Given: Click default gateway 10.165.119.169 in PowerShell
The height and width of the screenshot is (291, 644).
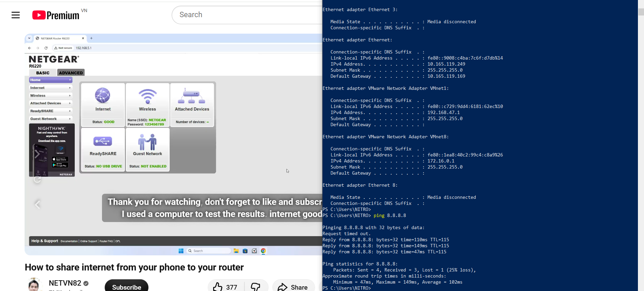Looking at the screenshot, I should 446,76.
